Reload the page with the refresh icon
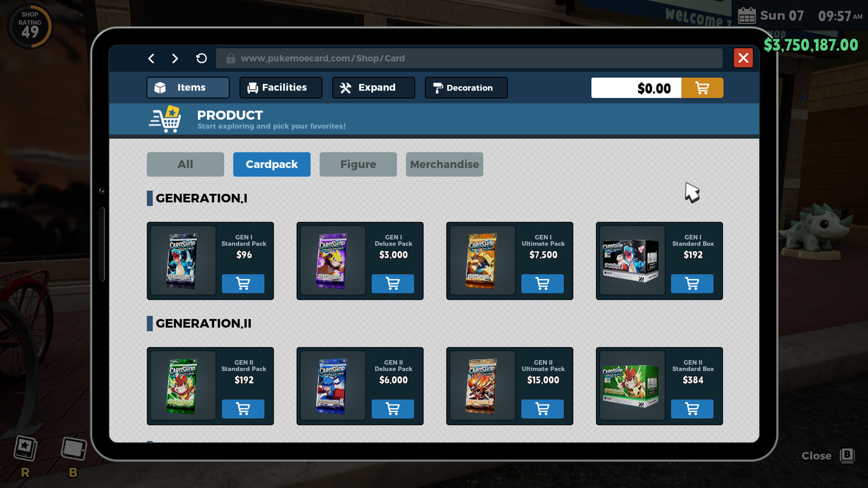 tap(201, 58)
